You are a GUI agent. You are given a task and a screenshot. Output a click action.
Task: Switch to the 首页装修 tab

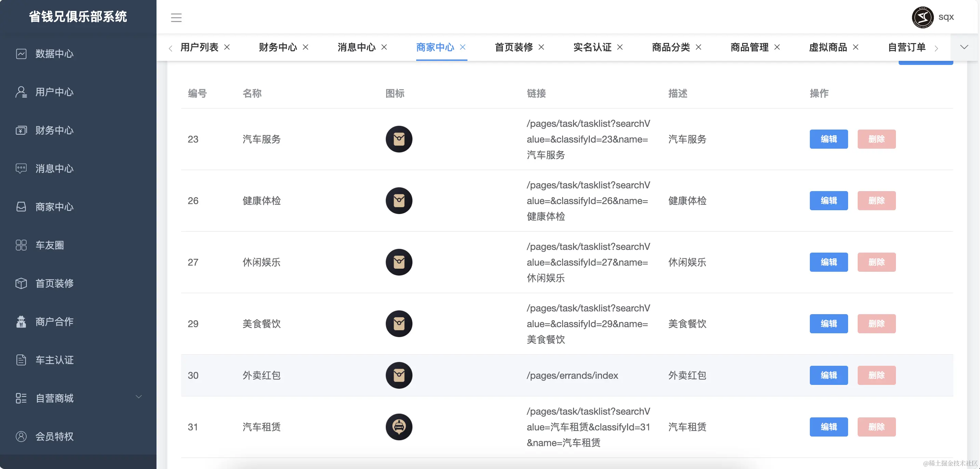point(513,47)
